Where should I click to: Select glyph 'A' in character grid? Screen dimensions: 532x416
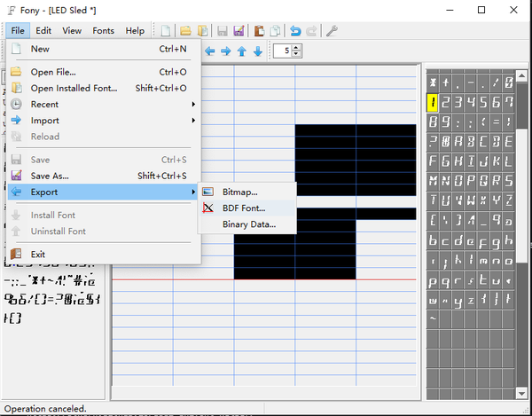click(x=458, y=141)
